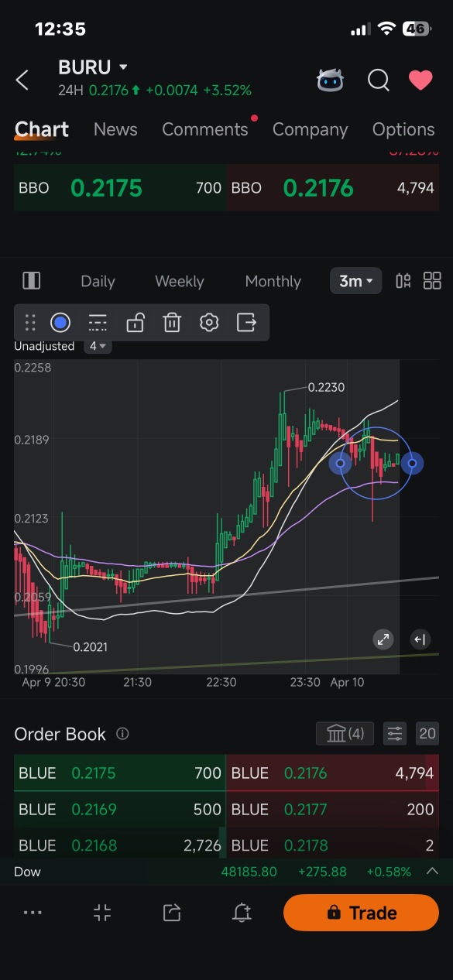Toggle the chart side panel layout icon
This screenshot has height=980, width=453.
pyautogui.click(x=32, y=281)
